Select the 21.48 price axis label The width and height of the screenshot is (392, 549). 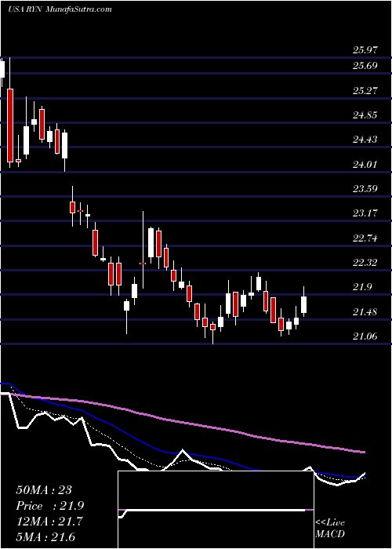click(x=365, y=312)
